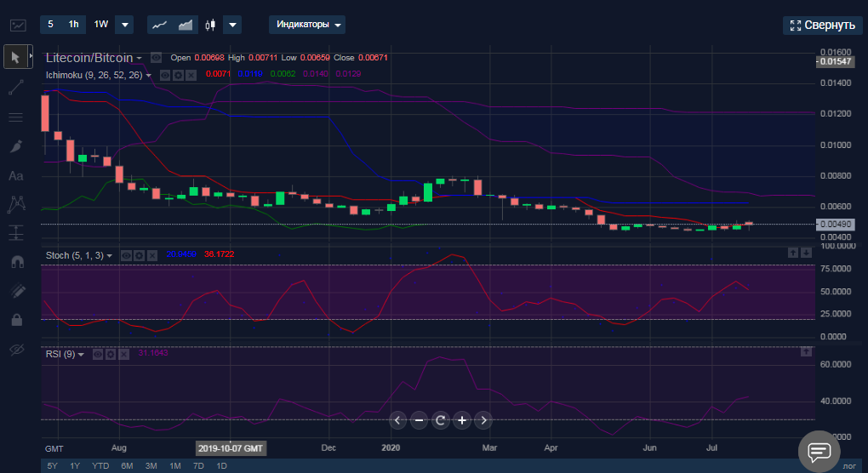Toggle visibility of Litecoin/Bitcoin series
868x473 pixels.
click(x=156, y=58)
